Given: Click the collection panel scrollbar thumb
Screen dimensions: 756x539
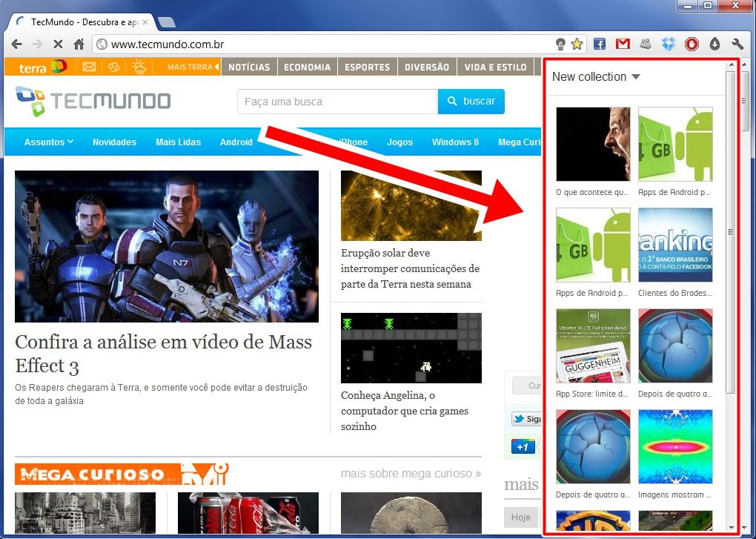Looking at the screenshot, I should tap(731, 231).
